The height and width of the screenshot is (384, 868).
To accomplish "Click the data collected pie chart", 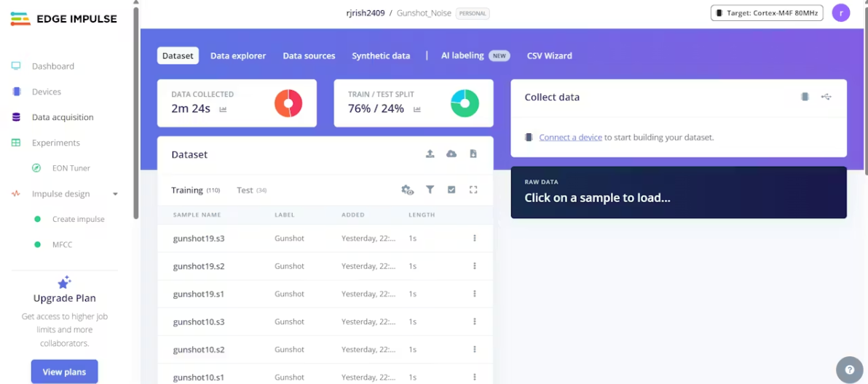I will coord(288,103).
